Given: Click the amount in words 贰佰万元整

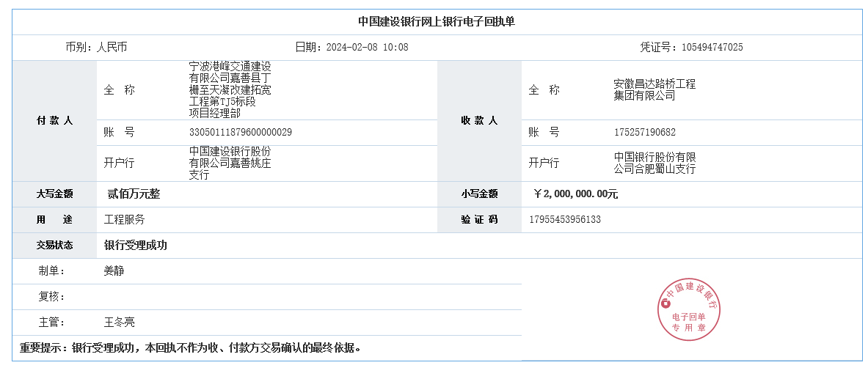Looking at the screenshot, I should pyautogui.click(x=134, y=194).
